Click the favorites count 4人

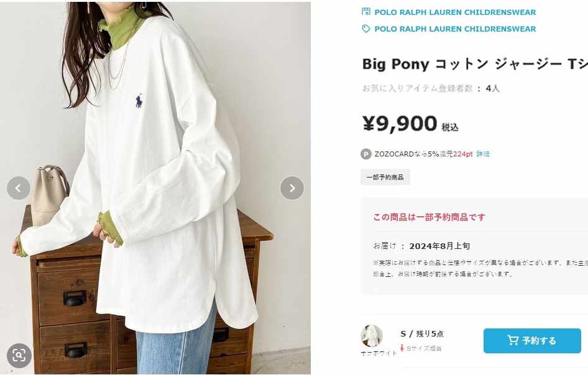[492, 88]
